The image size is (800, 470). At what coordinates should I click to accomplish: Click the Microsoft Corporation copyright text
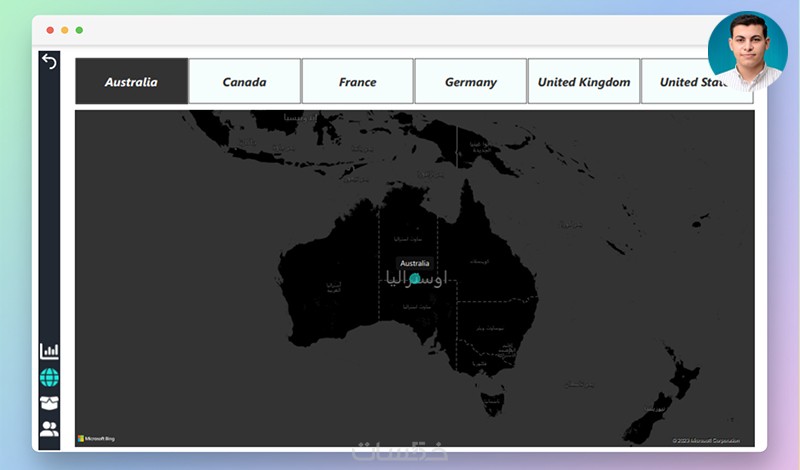point(706,440)
